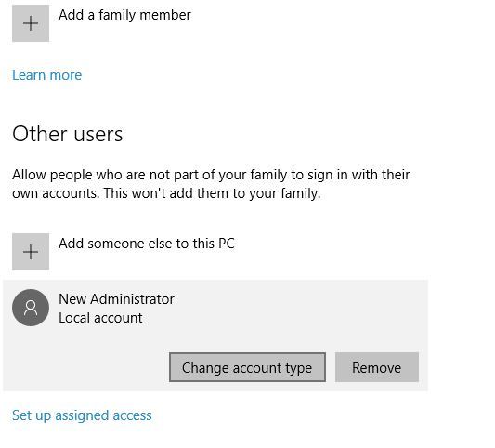
Task: Select the 'Add someone else to this PC' text
Action: (147, 244)
